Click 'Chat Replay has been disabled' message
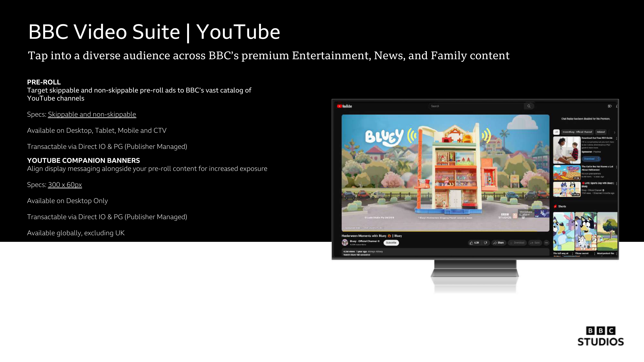 point(586,119)
